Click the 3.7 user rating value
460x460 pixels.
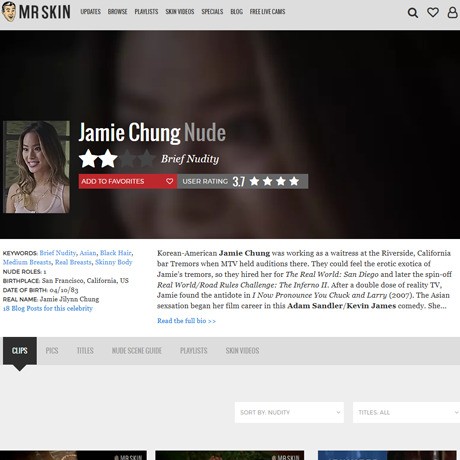pos(239,182)
